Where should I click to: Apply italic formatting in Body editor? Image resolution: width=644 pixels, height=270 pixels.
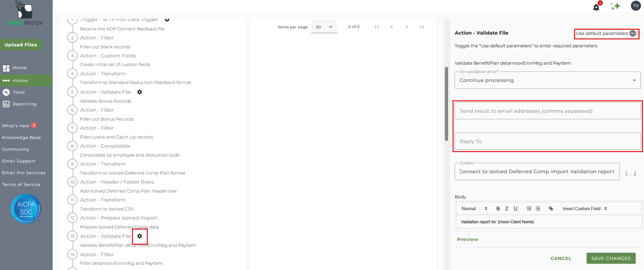(x=507, y=208)
